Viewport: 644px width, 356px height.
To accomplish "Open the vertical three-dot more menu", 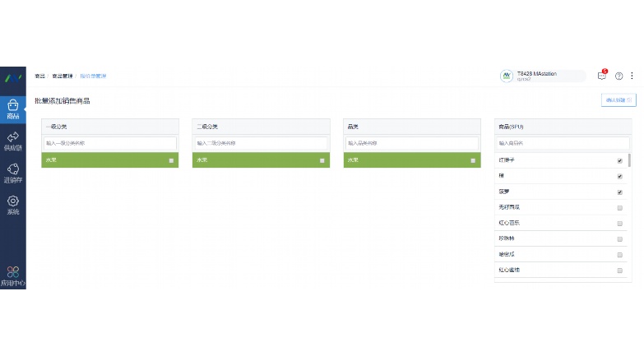I will tap(632, 76).
